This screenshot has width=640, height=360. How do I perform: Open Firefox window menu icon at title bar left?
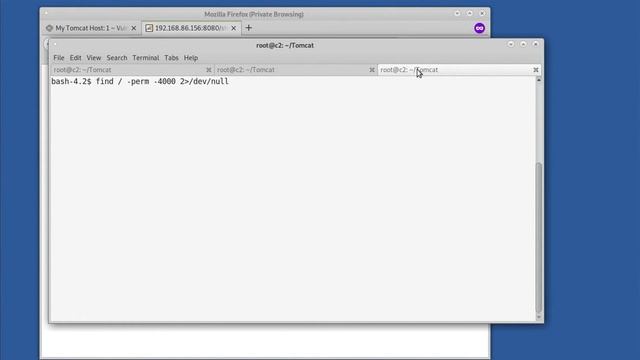46,13
